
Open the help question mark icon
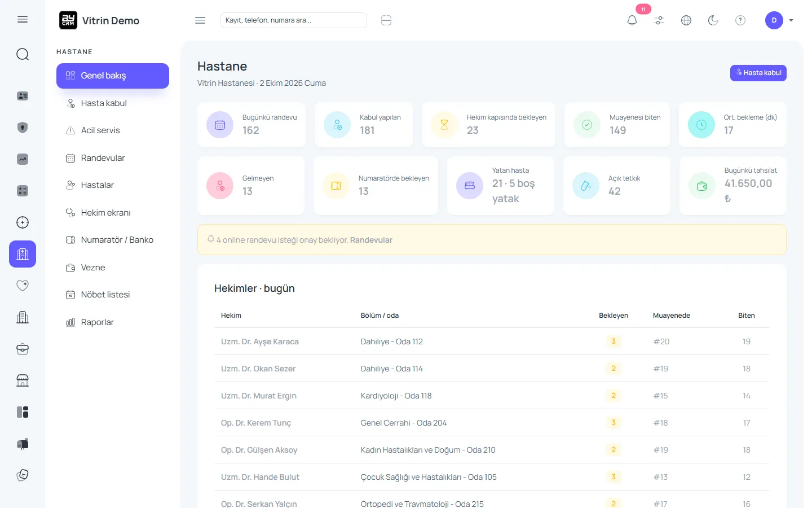pyautogui.click(x=740, y=20)
